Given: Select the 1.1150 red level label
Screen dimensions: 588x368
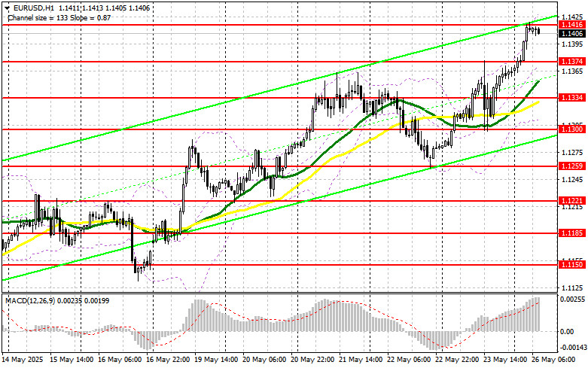Looking at the screenshot, I should coord(572,265).
